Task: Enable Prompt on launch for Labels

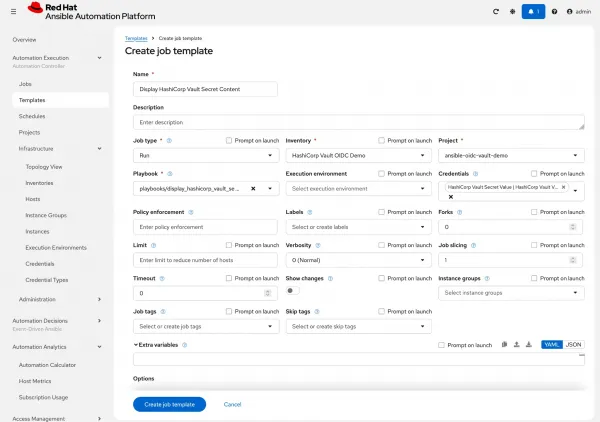Action: pos(382,212)
